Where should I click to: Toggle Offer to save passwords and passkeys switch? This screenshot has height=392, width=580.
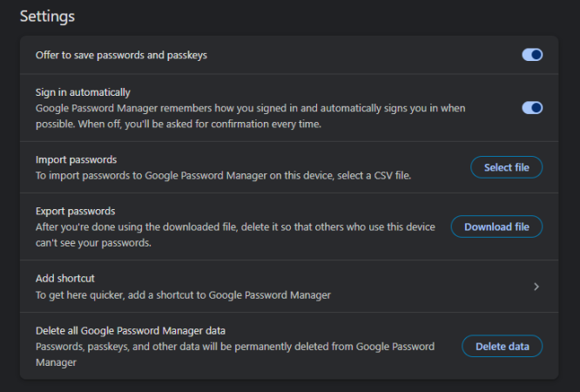coord(531,55)
